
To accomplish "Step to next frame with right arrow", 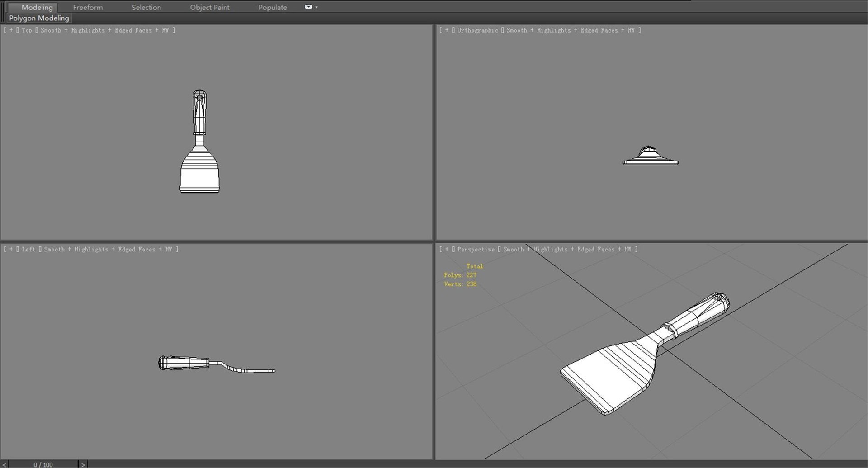I will [83, 464].
